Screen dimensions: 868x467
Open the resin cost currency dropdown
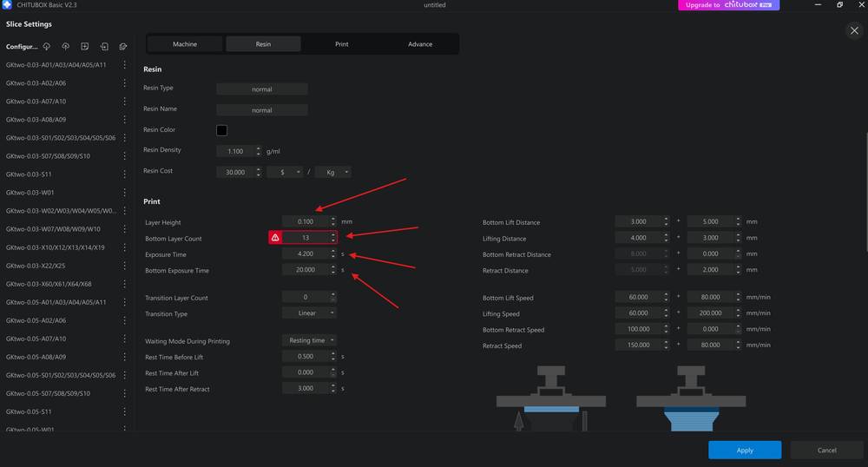coord(285,172)
